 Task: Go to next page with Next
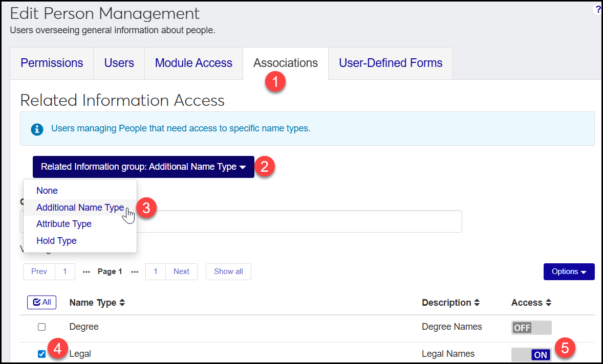(x=181, y=271)
